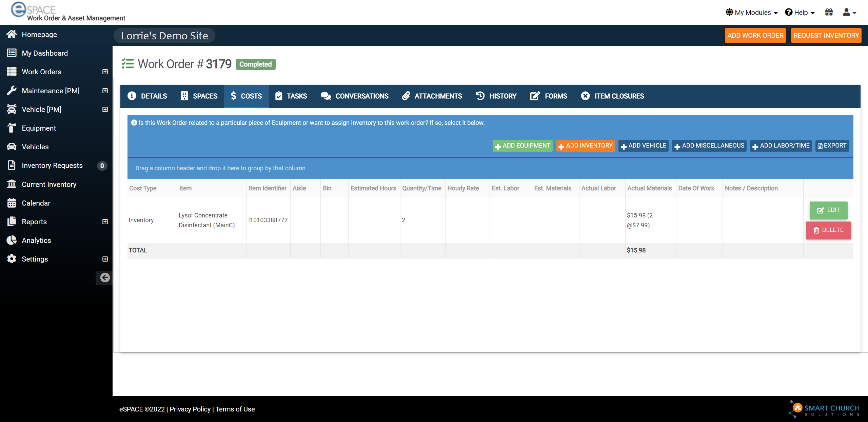Click the I10103388777 identifier cell
868x422 pixels.
pyautogui.click(x=268, y=220)
